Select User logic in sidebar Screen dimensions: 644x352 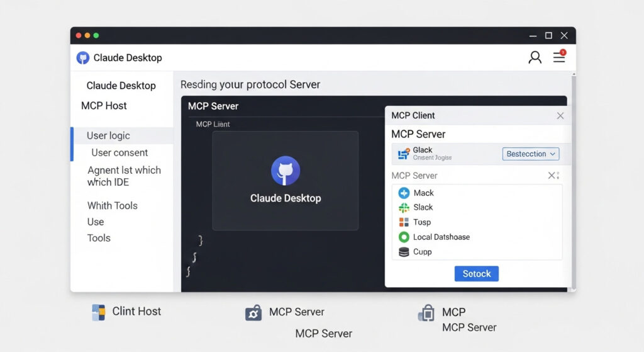(122, 136)
